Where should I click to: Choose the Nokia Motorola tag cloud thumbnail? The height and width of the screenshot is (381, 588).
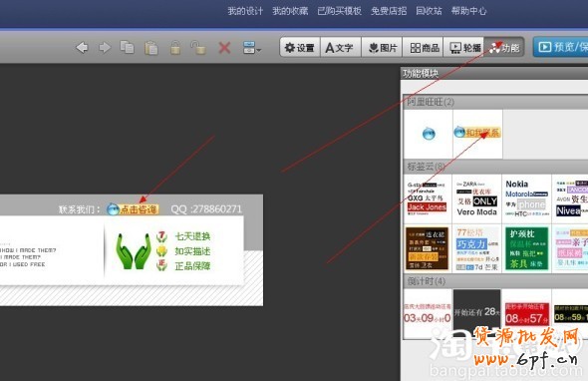[x=526, y=198]
